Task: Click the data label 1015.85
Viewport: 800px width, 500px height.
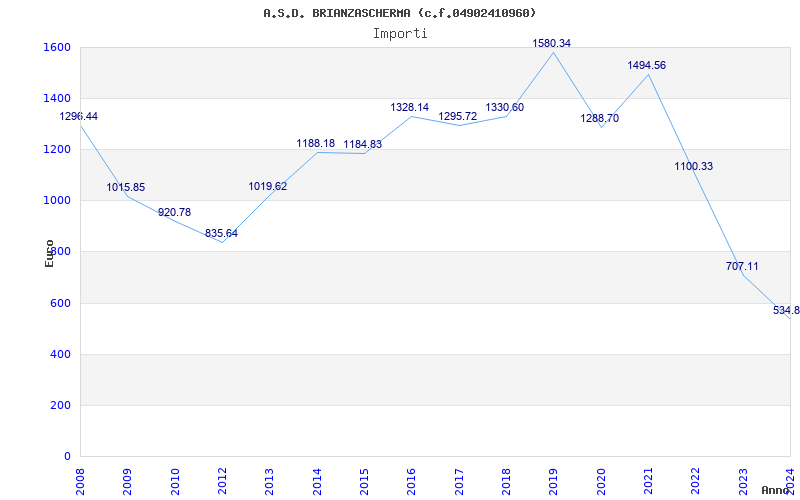Action: [x=126, y=187]
